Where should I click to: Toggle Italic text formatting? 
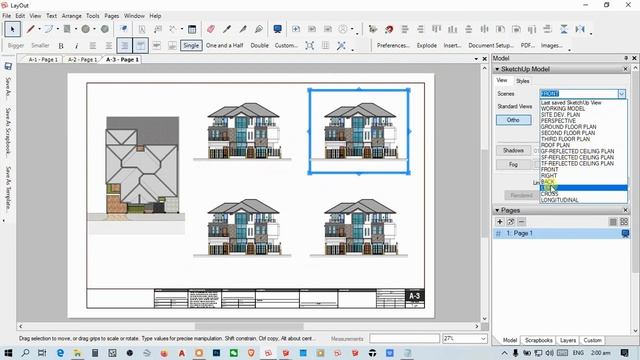(x=76, y=46)
